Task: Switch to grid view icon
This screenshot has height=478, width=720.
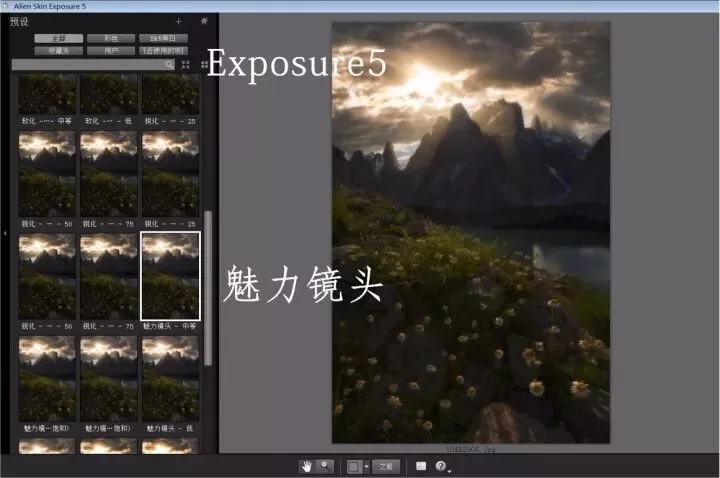Action: [204, 65]
